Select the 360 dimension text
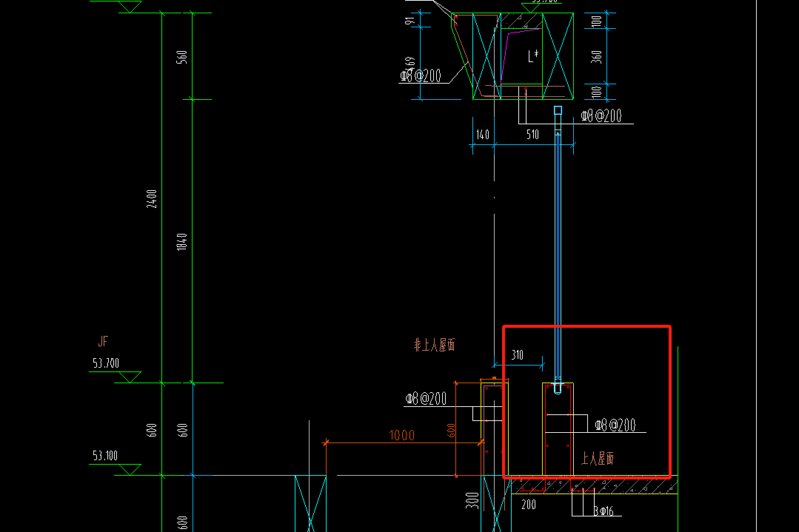Viewport: 799px width, 532px height. click(597, 56)
